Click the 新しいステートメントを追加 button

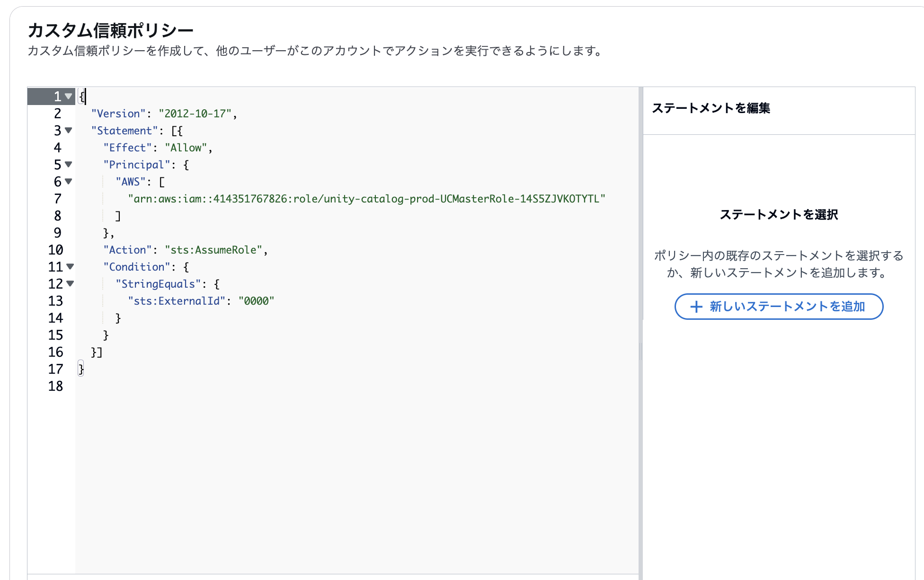coord(779,307)
